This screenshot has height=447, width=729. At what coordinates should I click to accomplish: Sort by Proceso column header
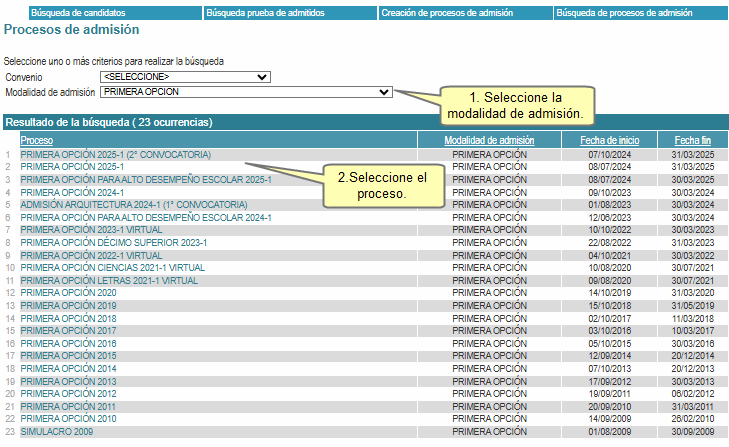37,140
